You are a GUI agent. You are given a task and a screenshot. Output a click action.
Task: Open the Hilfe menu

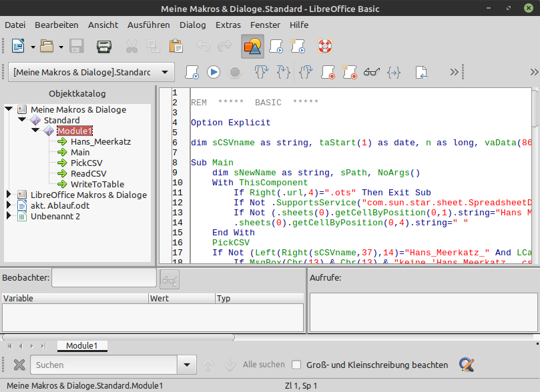pyautogui.click(x=299, y=25)
